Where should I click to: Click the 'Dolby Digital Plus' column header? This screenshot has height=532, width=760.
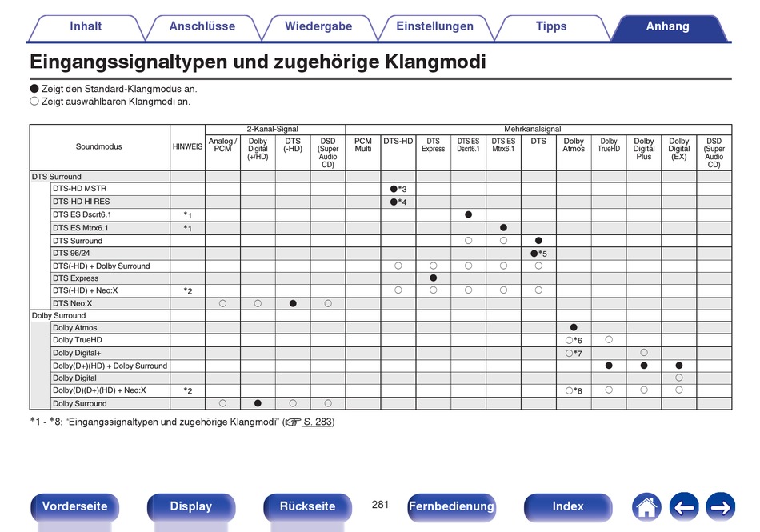click(x=644, y=149)
